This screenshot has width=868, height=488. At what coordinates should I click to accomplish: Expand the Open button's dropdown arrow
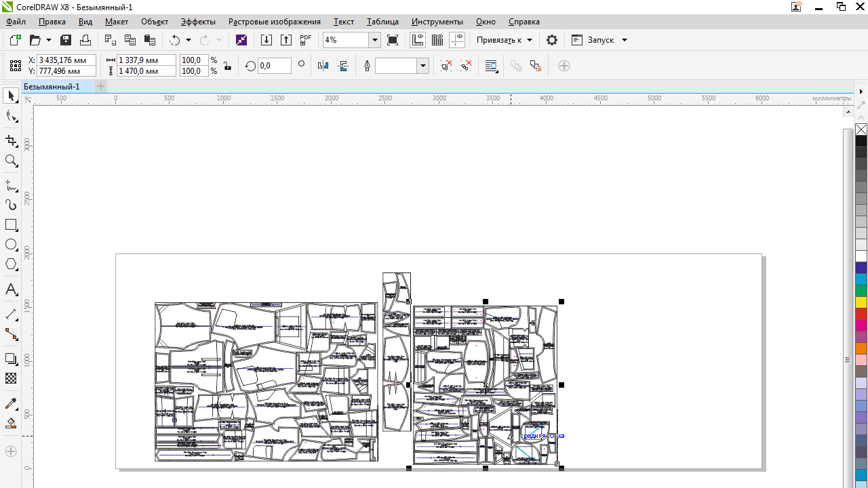[x=49, y=40]
